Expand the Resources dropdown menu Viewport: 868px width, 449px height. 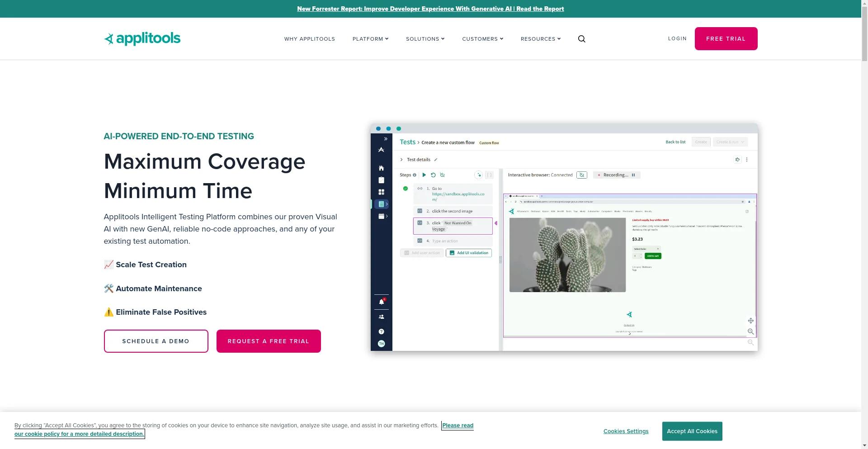click(541, 39)
